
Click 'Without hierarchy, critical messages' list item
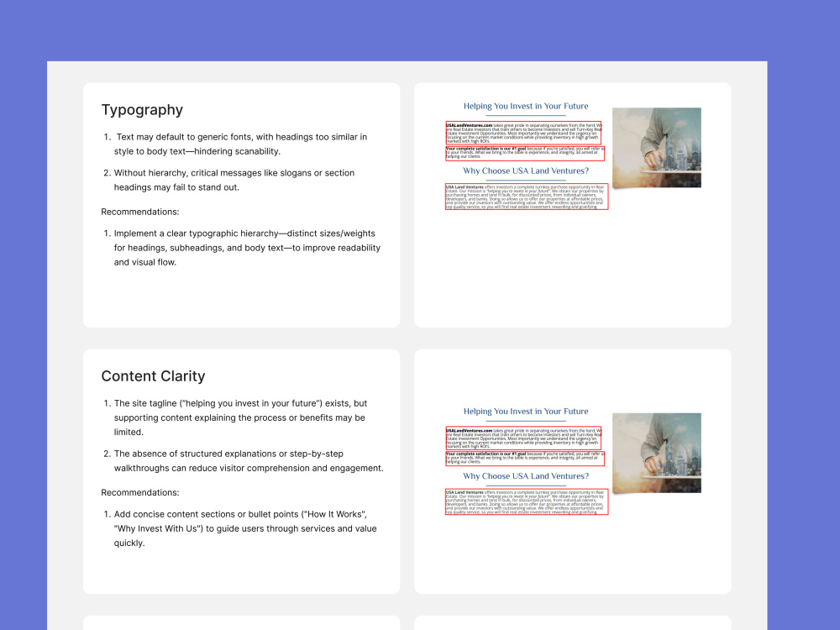point(234,180)
